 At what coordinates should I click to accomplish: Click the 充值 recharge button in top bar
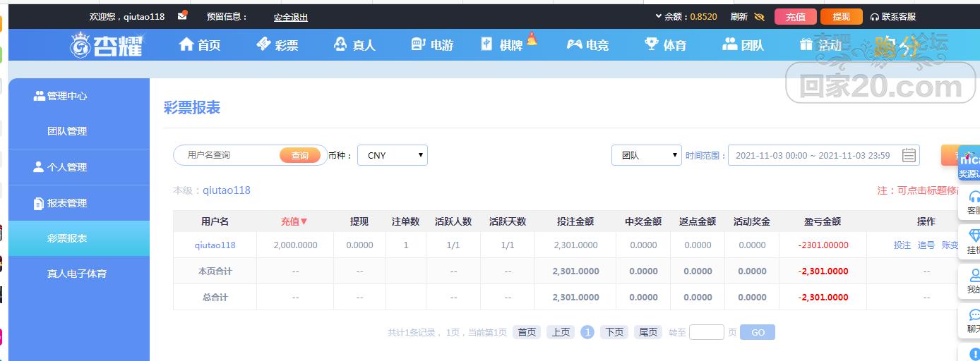point(796,17)
